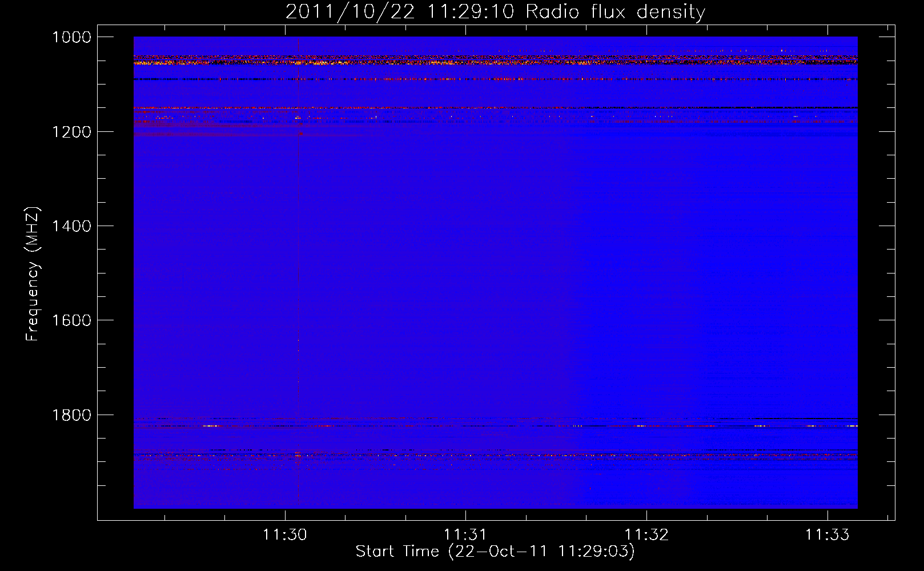Screen dimensions: 924x571
Task: Select the 'Frequency (MHZ)' y-axis label
Action: pyautogui.click(x=33, y=274)
